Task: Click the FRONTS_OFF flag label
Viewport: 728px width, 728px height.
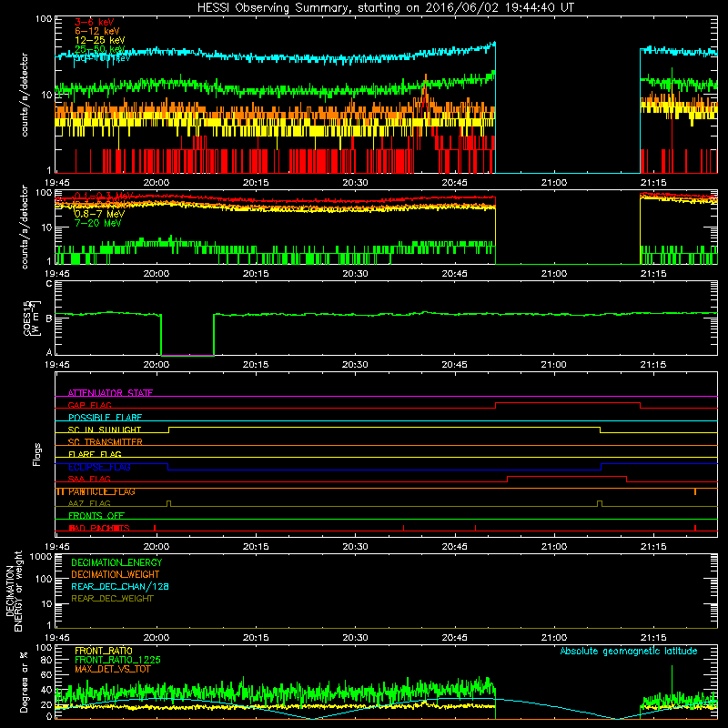Action: pyautogui.click(x=96, y=515)
